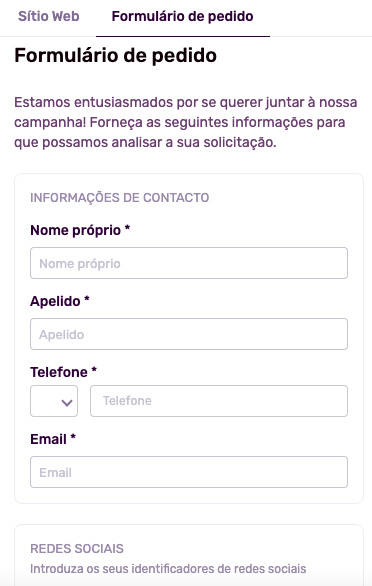Click inside the Email field
The width and height of the screenshot is (372, 586).
189,472
